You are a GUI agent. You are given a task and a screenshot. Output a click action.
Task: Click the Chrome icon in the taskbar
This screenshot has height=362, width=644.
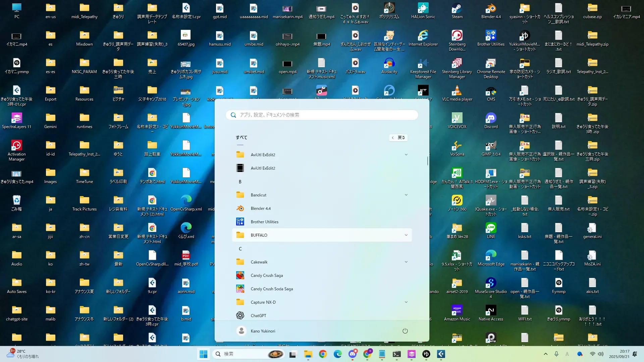click(323, 354)
